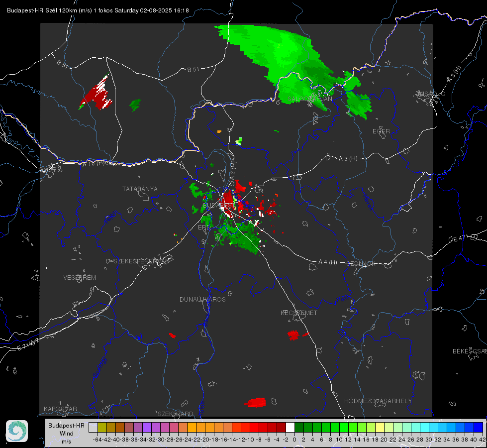
Task: Select the yellow swatch in the legend
Action: click(380, 427)
